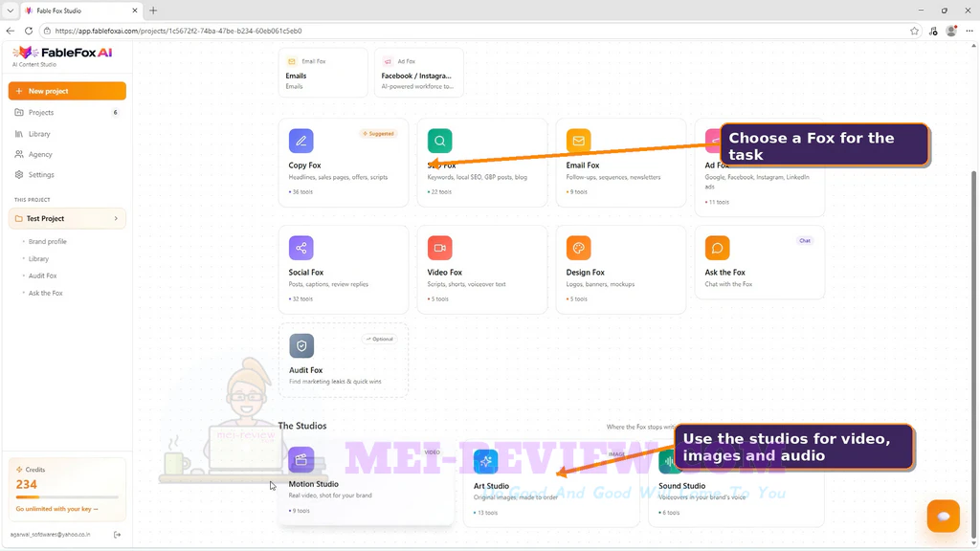Image resolution: width=980 pixels, height=551 pixels.
Task: Open Settings in the sidebar
Action: (x=67, y=175)
